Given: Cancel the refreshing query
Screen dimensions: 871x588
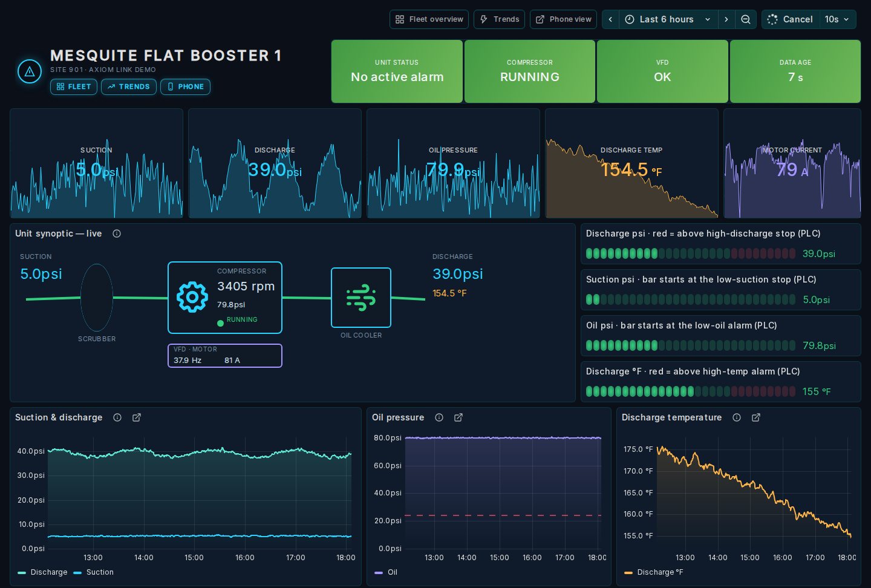Looking at the screenshot, I should [x=791, y=19].
